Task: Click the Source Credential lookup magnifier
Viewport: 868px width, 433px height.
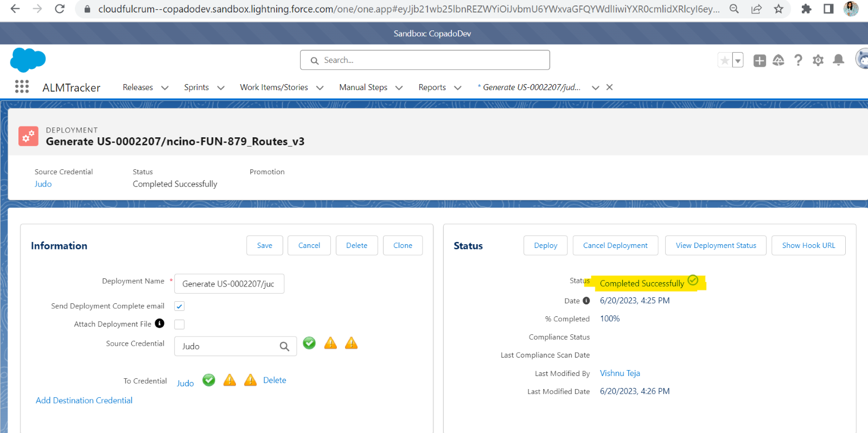Action: coord(284,346)
